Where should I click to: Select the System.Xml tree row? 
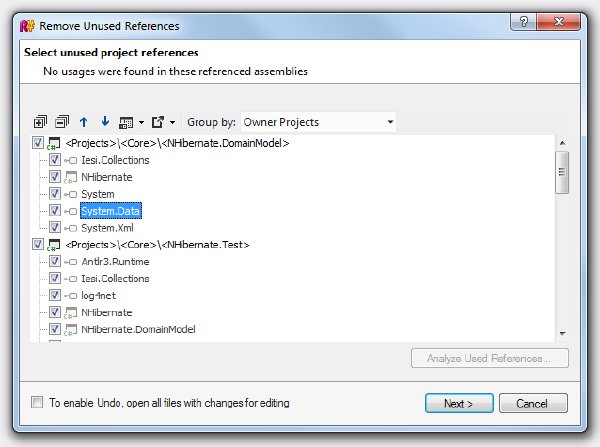[x=107, y=228]
